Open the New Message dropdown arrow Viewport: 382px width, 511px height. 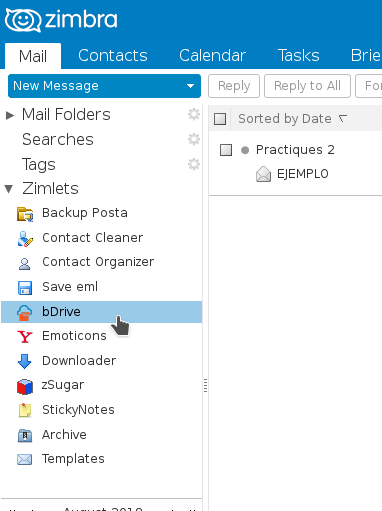(x=190, y=86)
